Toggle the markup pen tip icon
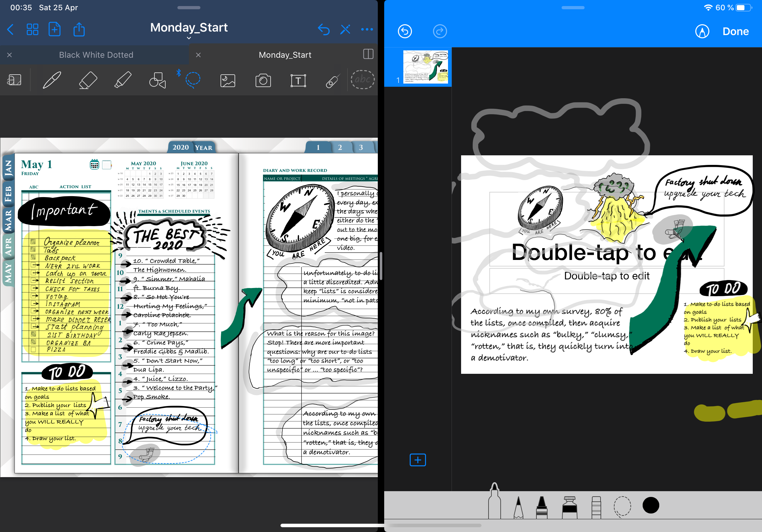Viewport: 762px width, 532px height. click(x=702, y=32)
